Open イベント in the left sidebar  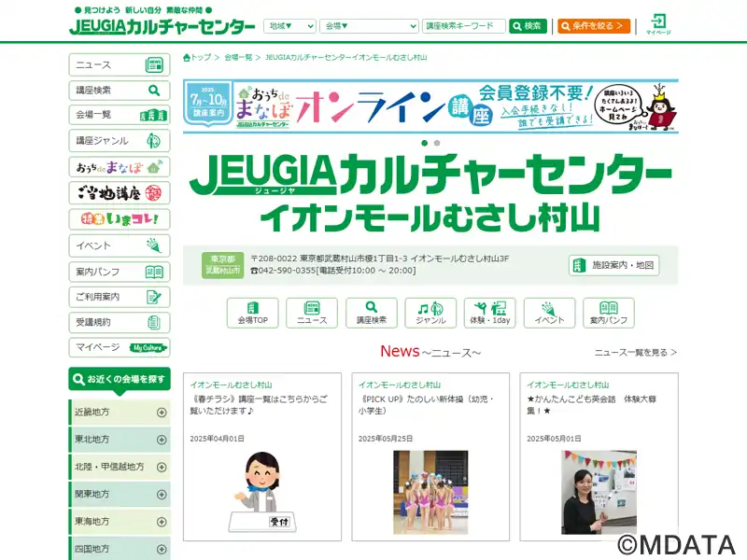(x=120, y=245)
